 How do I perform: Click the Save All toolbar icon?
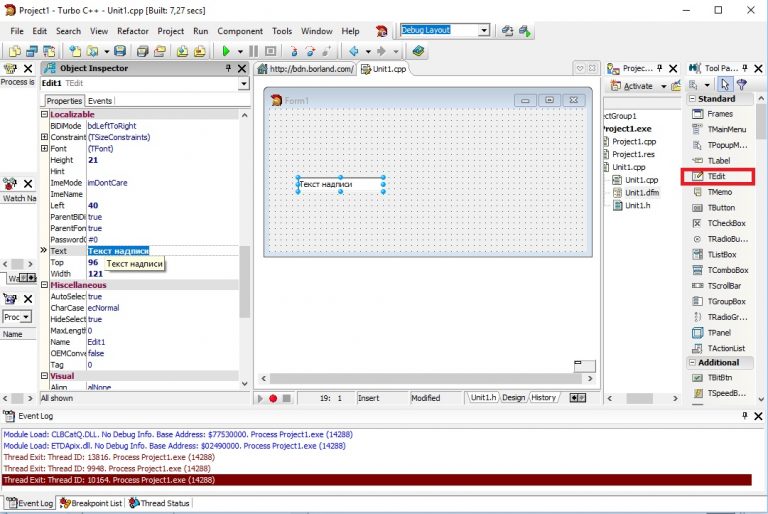pyautogui.click(x=143, y=51)
